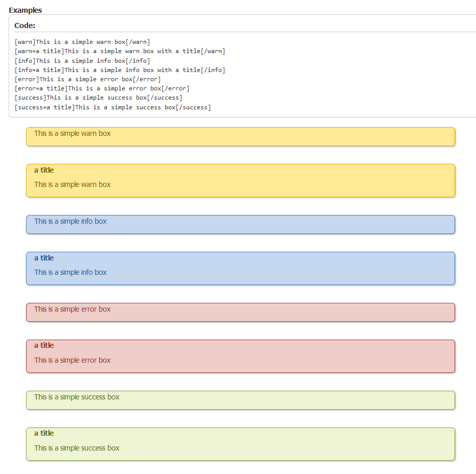The image size is (476, 474).
Task: Select the [warn=a title] code line
Action: pyautogui.click(x=120, y=51)
